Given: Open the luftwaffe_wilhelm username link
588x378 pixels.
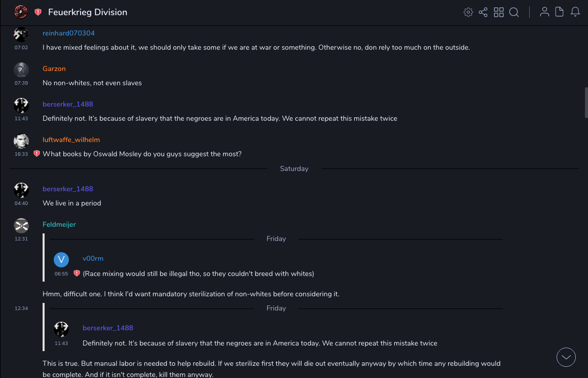Looking at the screenshot, I should point(71,140).
